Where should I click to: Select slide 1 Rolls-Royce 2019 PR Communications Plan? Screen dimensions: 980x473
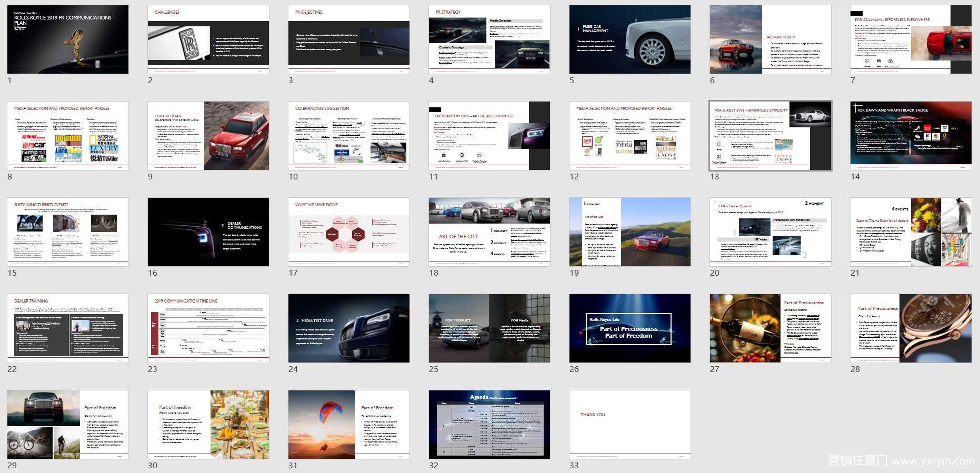[68, 39]
